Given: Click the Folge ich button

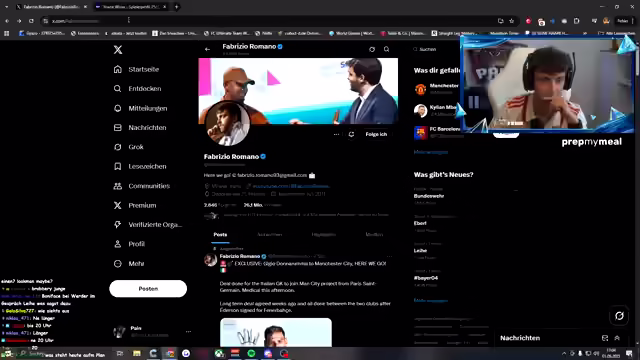Looking at the screenshot, I should 376,134.
